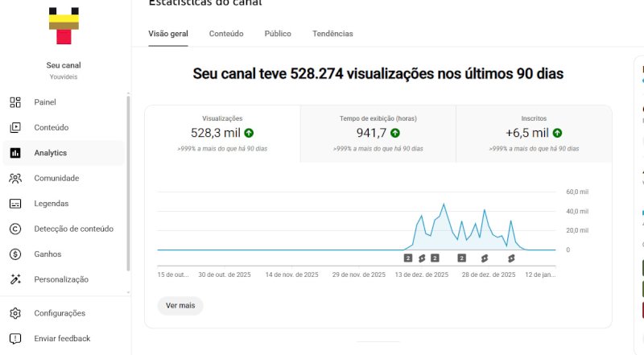
Task: Click the Enviar feedback icon
Action: [15, 339]
